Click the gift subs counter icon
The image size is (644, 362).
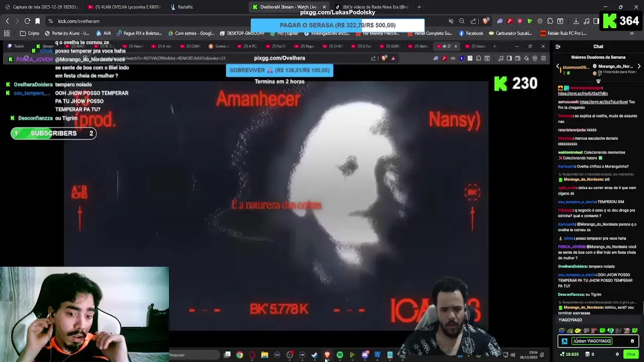pos(590,354)
